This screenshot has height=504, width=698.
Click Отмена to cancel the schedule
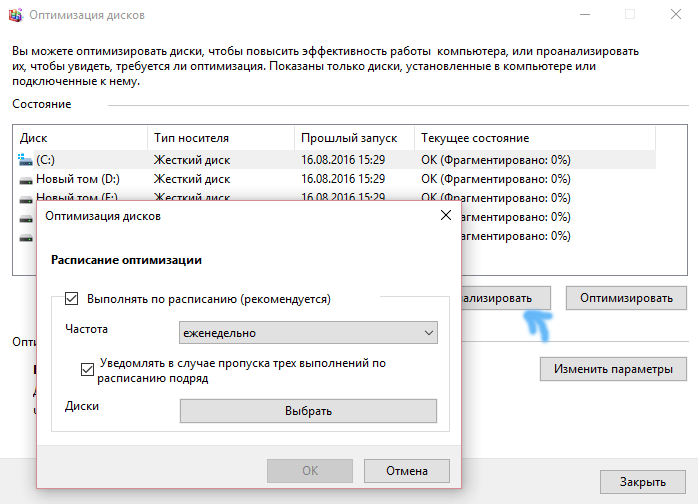406,471
